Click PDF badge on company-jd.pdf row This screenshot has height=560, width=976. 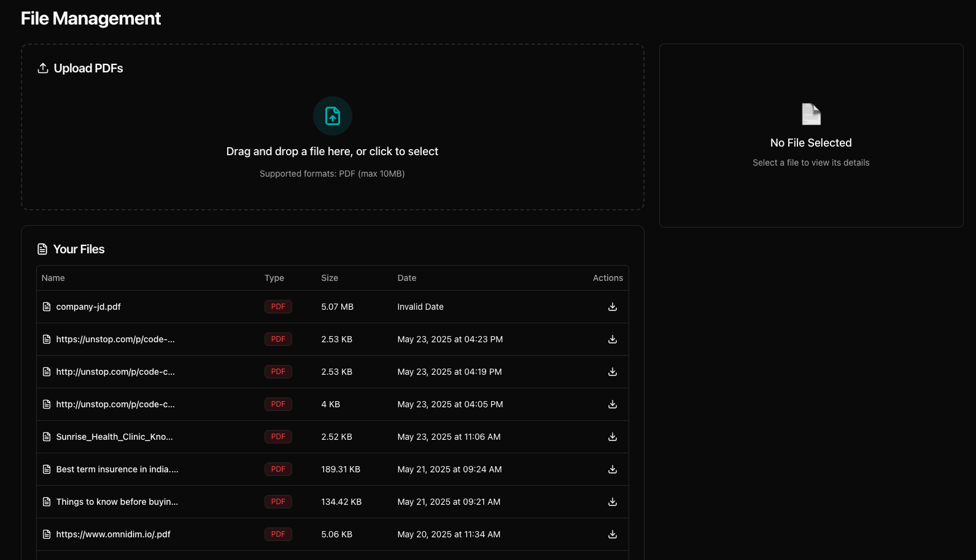[x=278, y=307]
